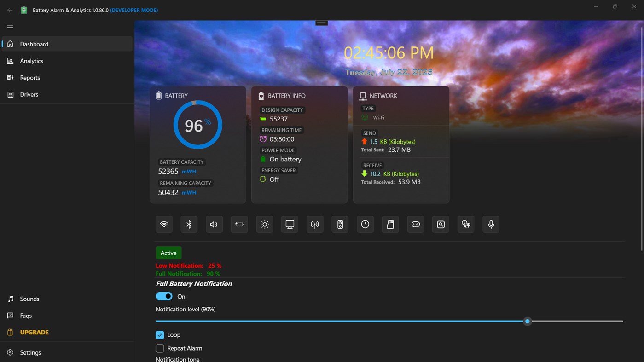
Task: Turn off Full Battery Notification
Action: 164,296
